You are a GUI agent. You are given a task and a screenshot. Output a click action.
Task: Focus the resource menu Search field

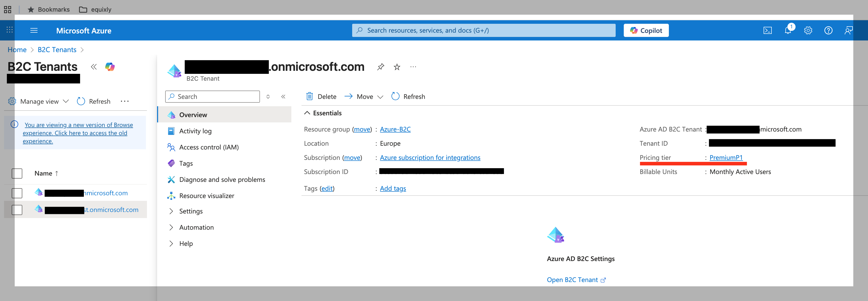[212, 97]
